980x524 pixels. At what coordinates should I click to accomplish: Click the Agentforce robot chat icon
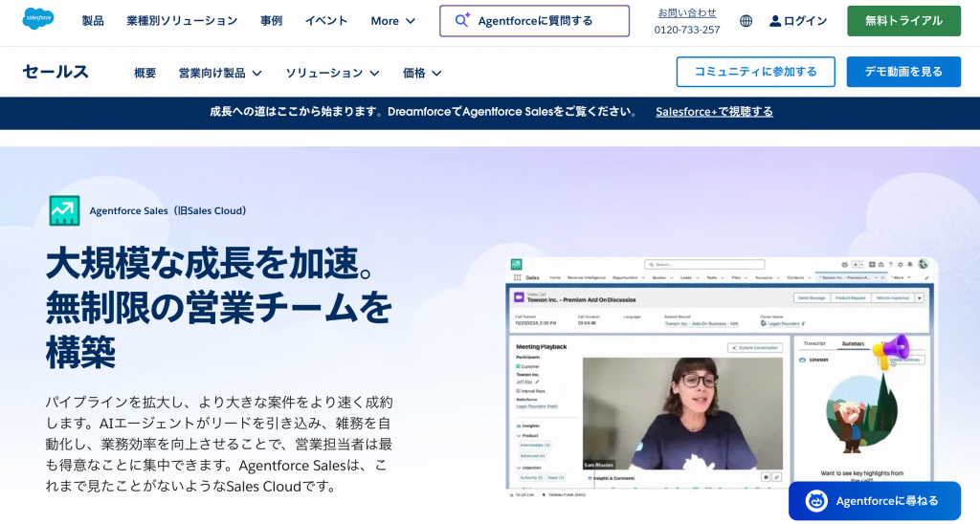(x=816, y=501)
